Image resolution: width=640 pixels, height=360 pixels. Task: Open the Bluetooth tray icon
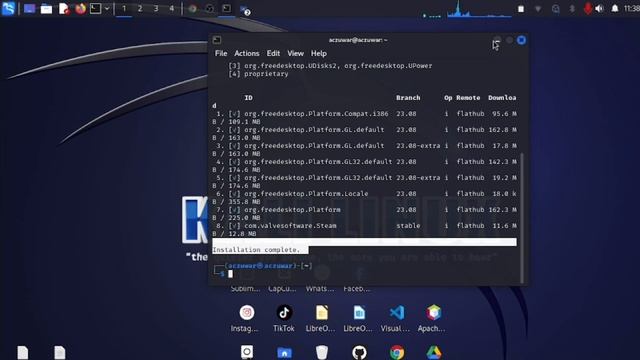[x=572, y=9]
